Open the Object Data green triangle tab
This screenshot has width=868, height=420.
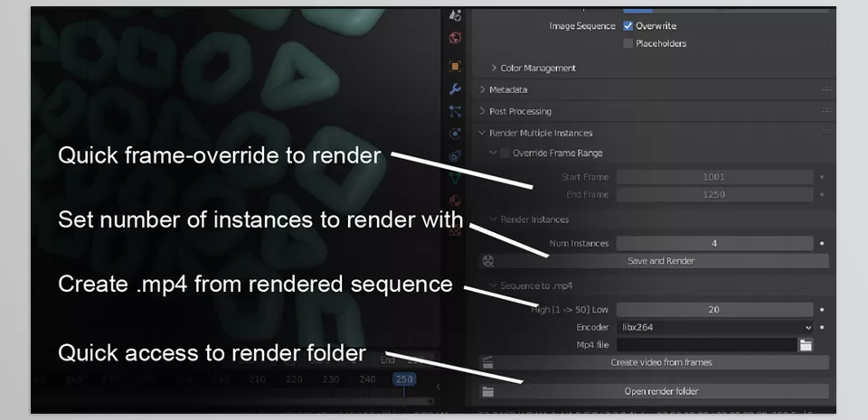coord(455,178)
